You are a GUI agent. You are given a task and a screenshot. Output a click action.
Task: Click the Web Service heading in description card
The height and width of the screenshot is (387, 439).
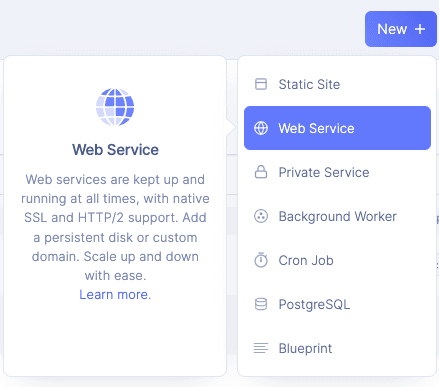pyautogui.click(x=115, y=150)
